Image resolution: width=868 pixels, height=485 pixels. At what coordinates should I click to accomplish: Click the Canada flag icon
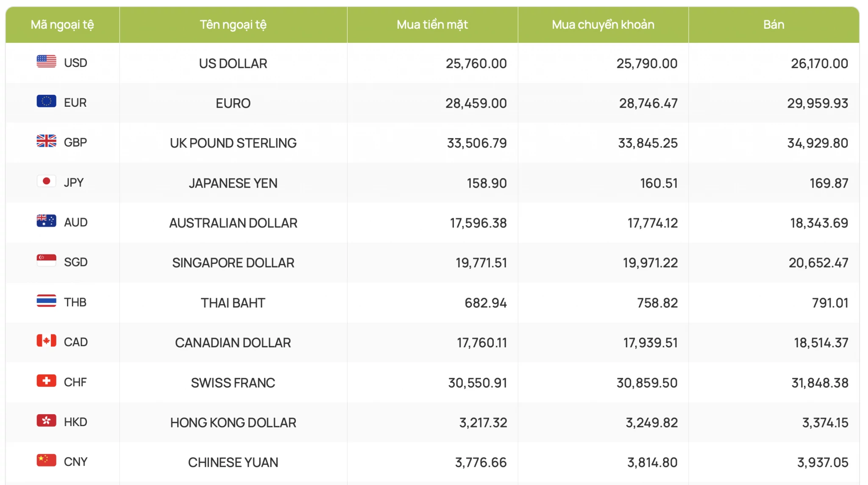pyautogui.click(x=46, y=341)
